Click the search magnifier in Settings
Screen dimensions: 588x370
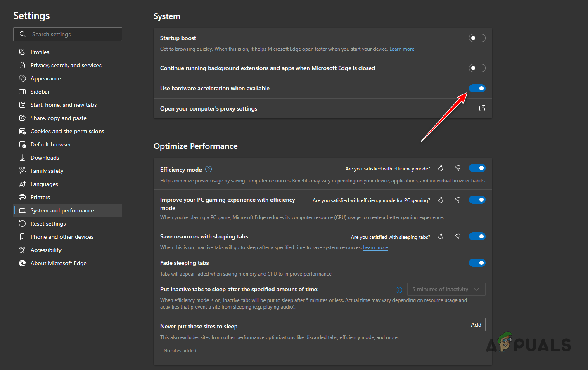tap(23, 34)
